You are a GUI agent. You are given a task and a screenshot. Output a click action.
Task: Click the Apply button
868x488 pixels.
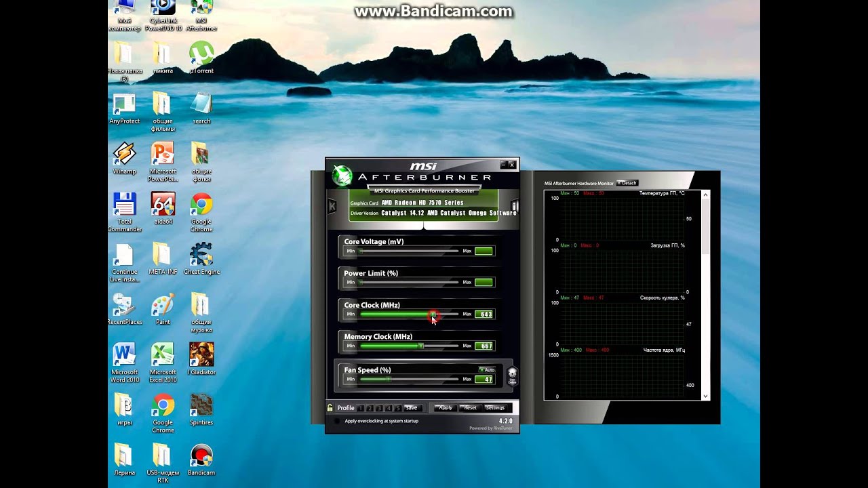[x=445, y=408]
